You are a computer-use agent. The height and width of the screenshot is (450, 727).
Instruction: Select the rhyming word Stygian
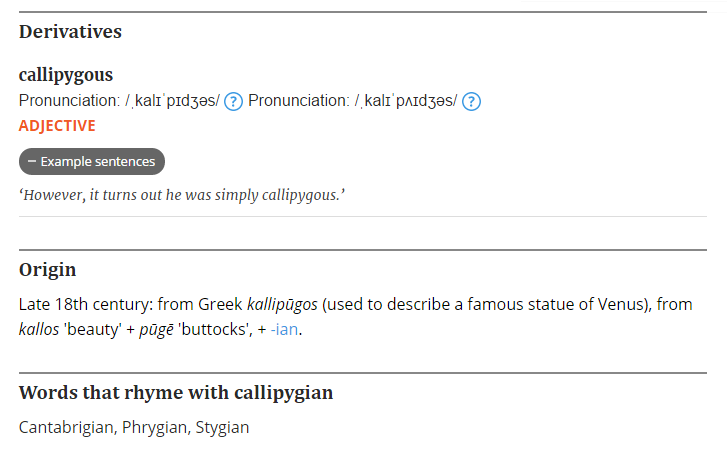point(222,427)
